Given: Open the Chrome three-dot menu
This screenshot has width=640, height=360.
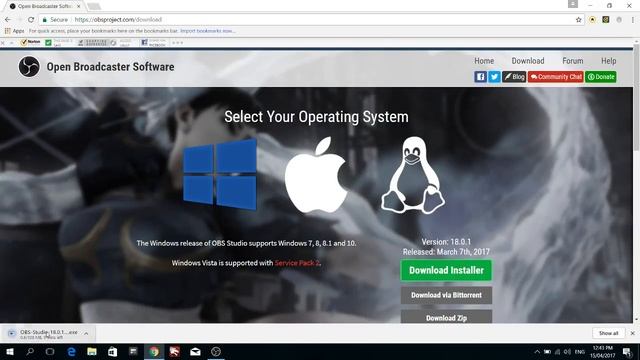Looking at the screenshot, I should point(633,20).
